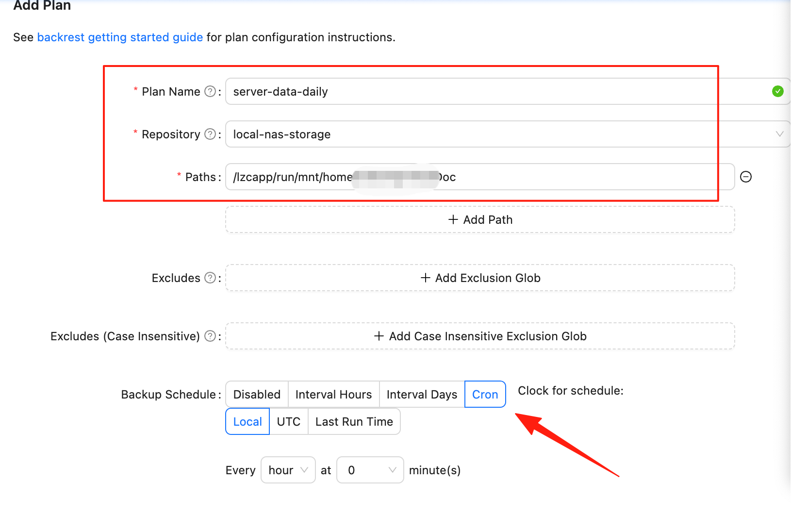
Task: Click the Backup Schedule label
Action: [x=168, y=394]
